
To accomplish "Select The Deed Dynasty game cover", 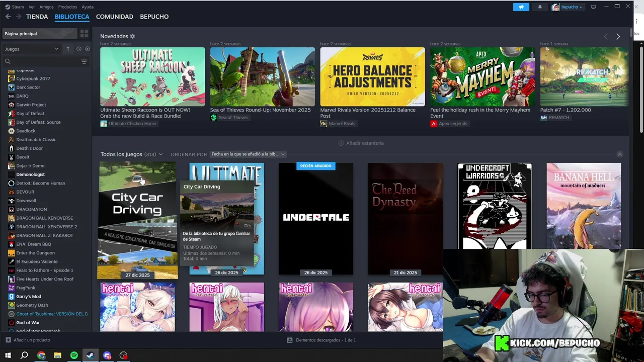I will click(x=406, y=219).
